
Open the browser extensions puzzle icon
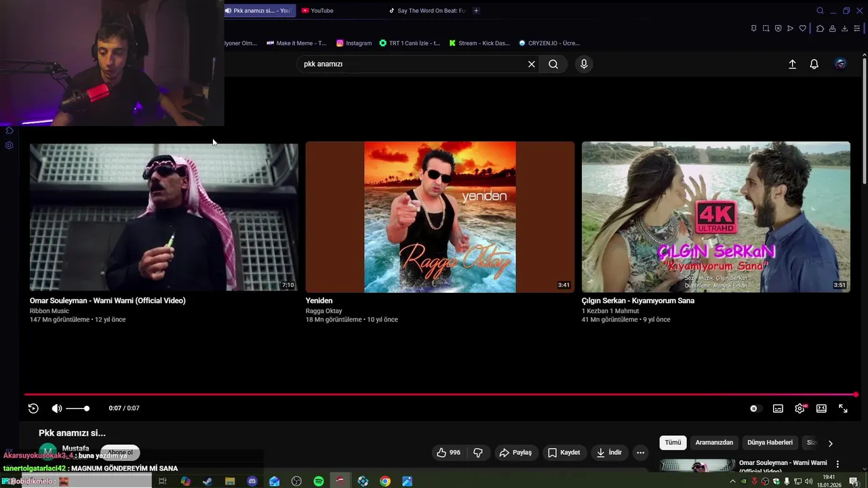click(820, 28)
